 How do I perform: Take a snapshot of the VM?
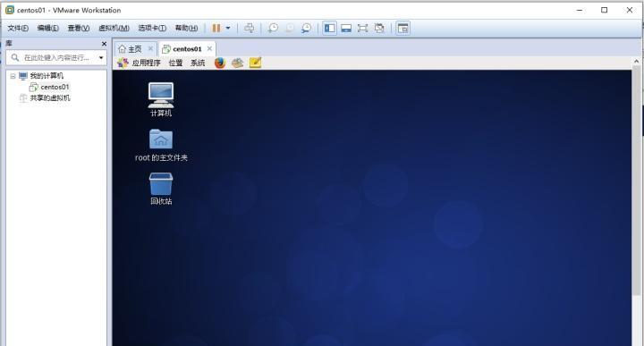click(273, 28)
